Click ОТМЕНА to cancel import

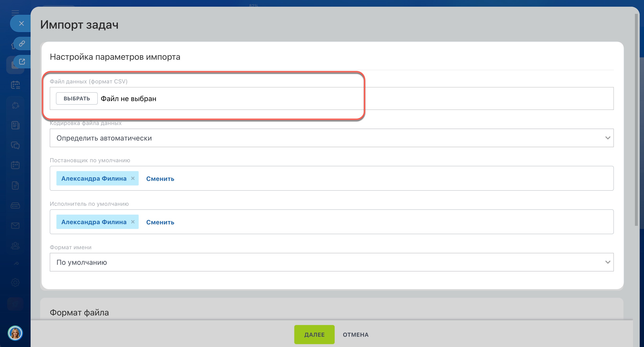[x=355, y=335]
